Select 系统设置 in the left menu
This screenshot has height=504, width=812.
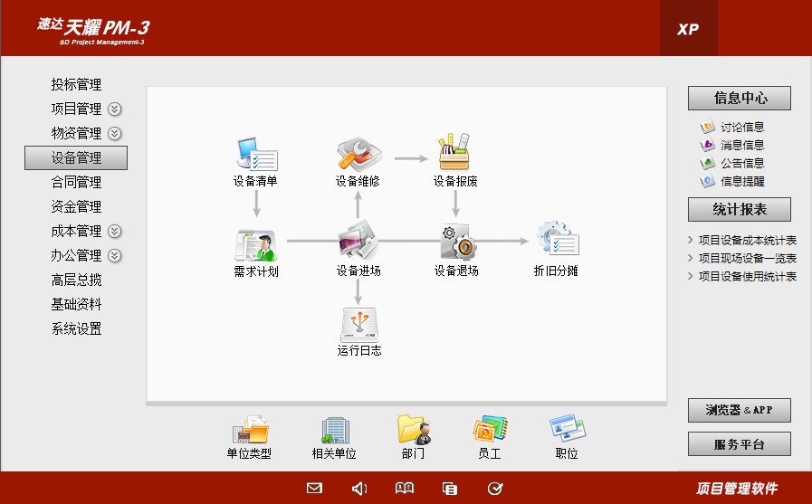(76, 329)
